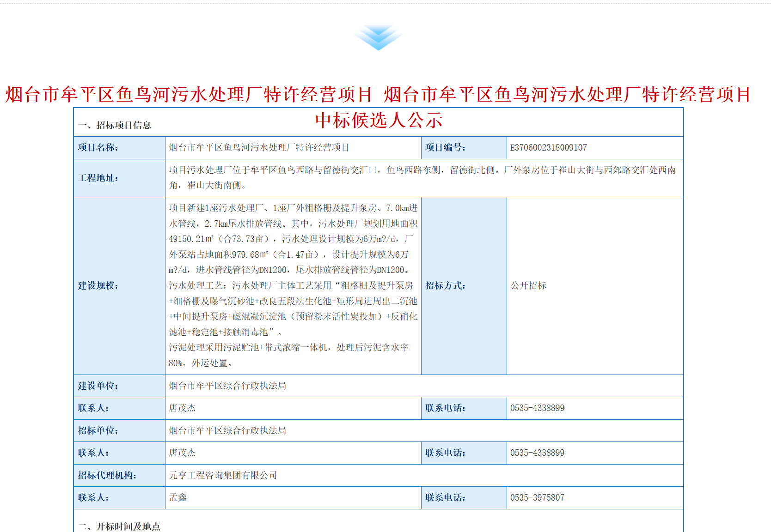Click the address text starting 项目污水处理厂位于

422,178
